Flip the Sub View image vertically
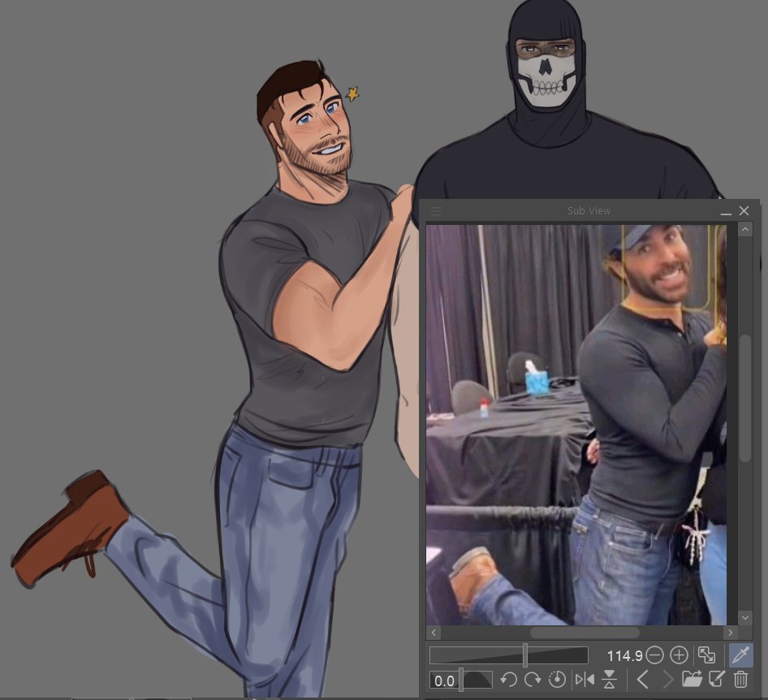This screenshot has width=768, height=700. coord(610,680)
